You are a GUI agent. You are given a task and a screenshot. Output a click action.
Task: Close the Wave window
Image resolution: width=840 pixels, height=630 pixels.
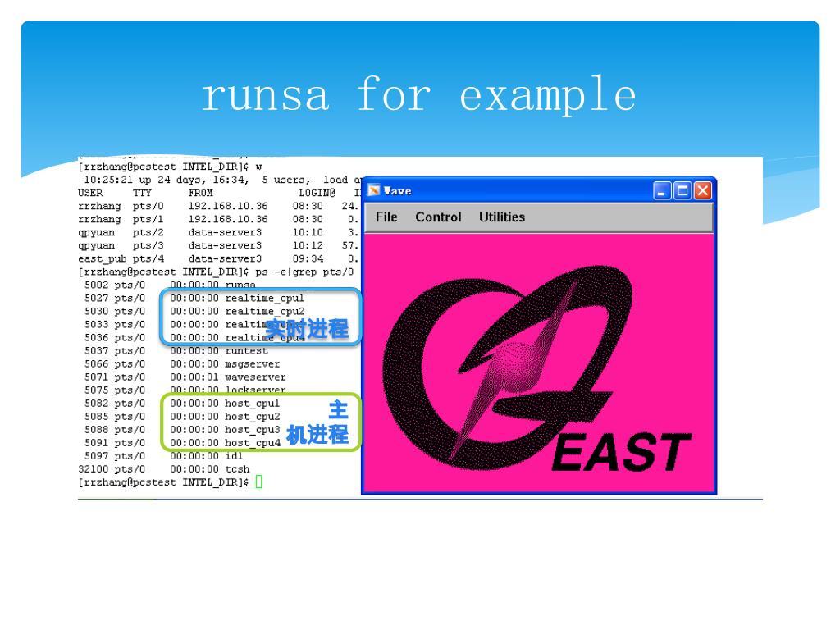(703, 190)
